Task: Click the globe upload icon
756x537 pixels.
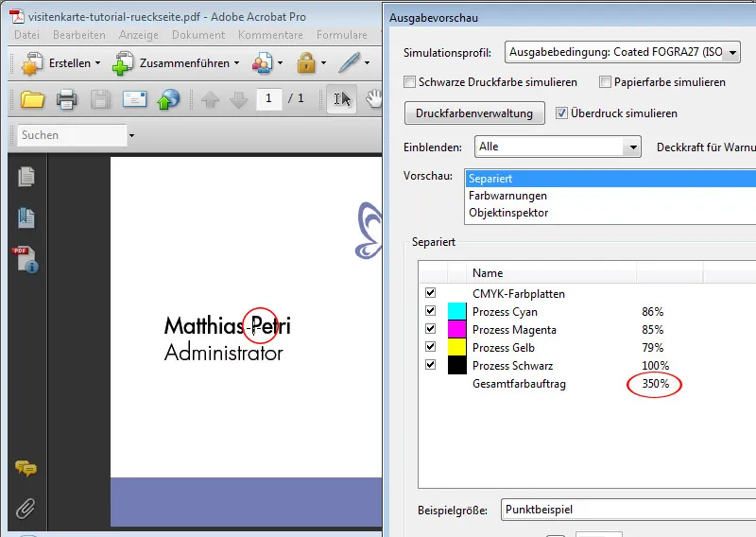Action: (168, 99)
